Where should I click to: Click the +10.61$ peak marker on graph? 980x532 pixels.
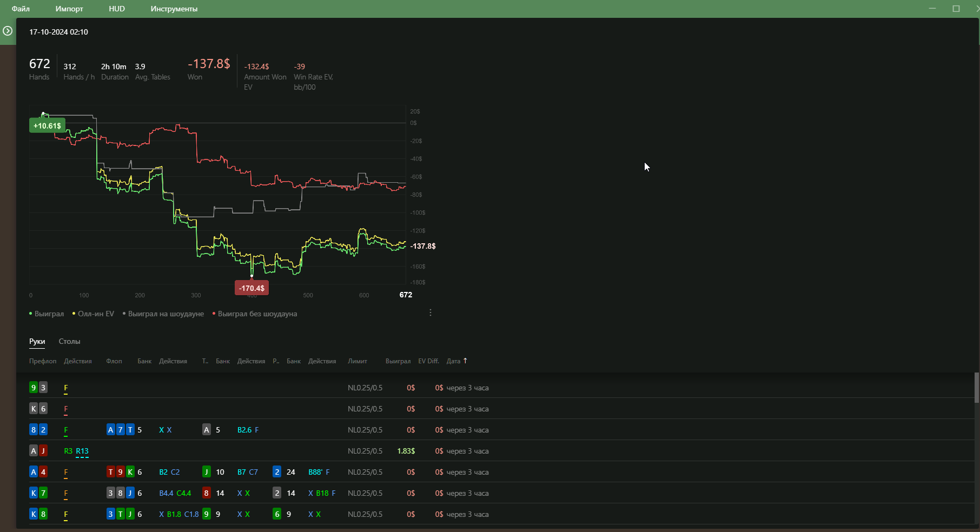(x=47, y=125)
